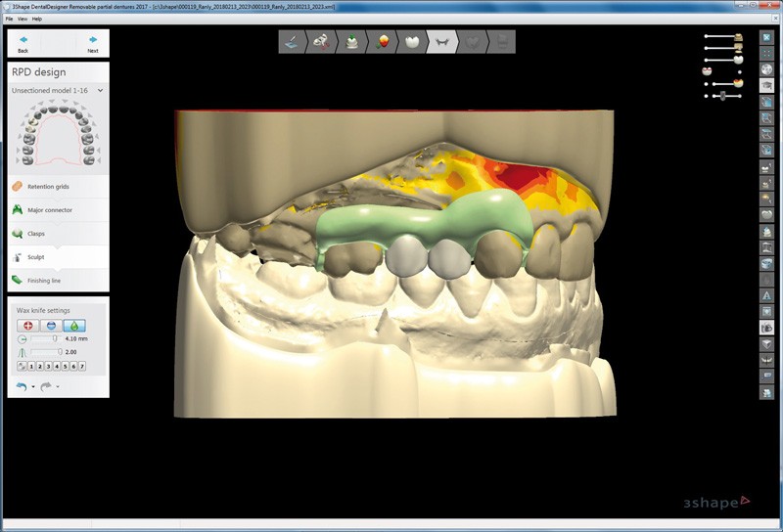Click the frame bracket icon in right toolbar
The image size is (783, 532).
[766, 247]
